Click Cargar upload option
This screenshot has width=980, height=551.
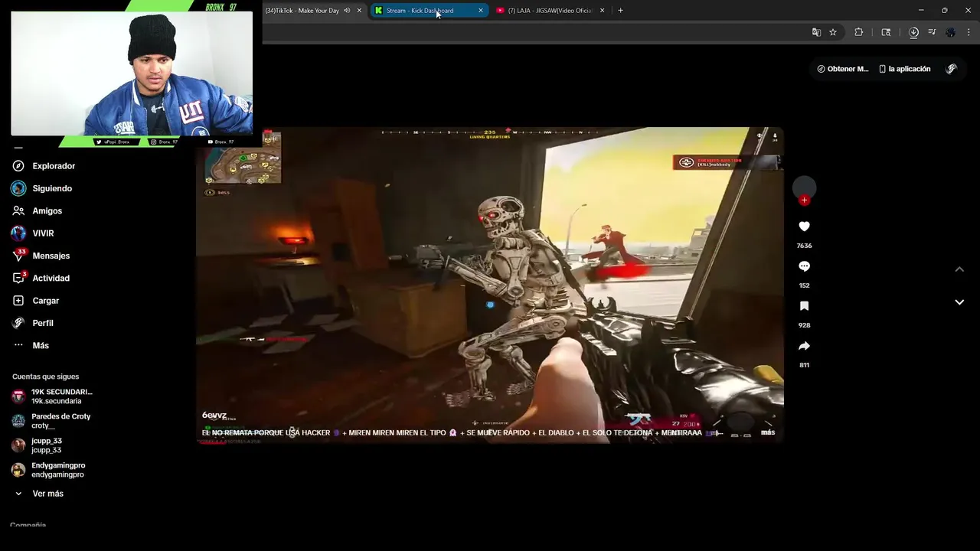[35, 301]
